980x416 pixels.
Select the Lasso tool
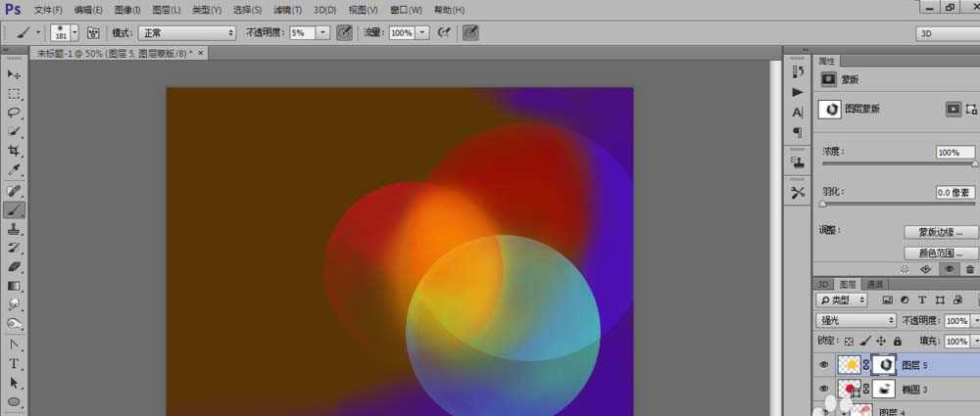point(14,113)
